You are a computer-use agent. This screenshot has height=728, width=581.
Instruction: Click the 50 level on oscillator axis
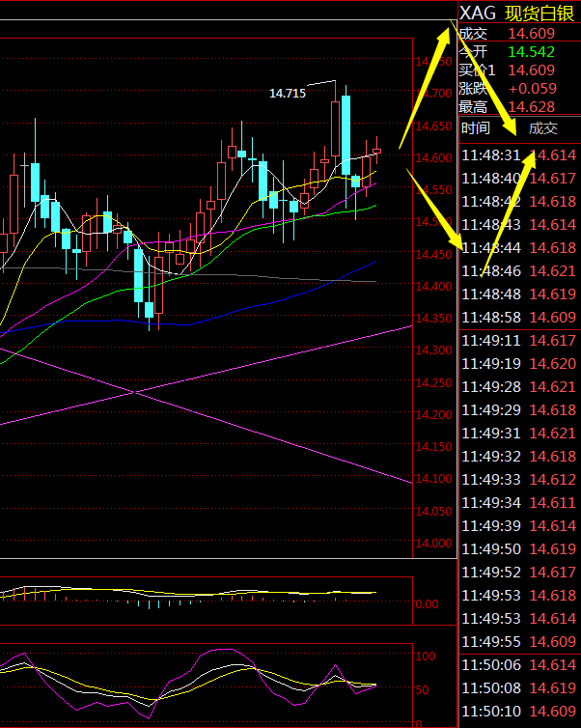click(423, 690)
